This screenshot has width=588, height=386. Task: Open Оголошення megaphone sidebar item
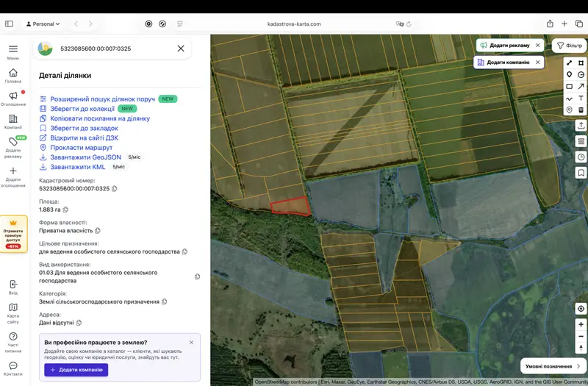(13, 96)
